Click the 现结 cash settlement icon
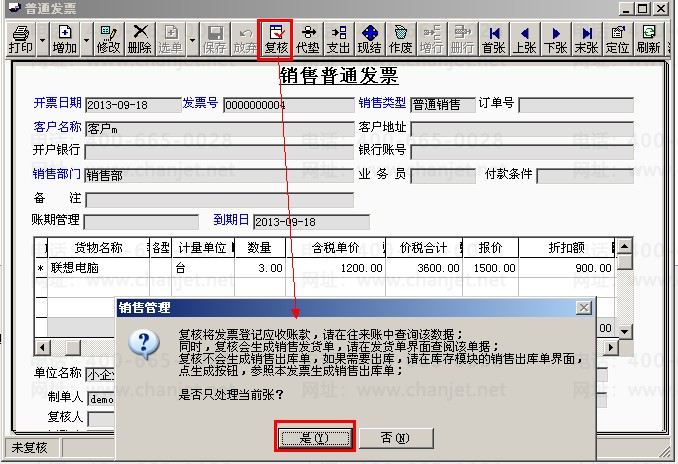The height and width of the screenshot is (464, 678). (x=370, y=39)
